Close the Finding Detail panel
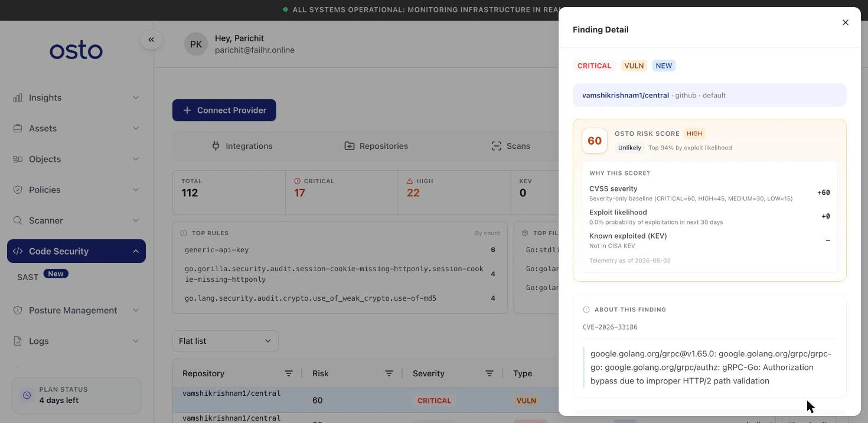This screenshot has height=423, width=868. (846, 22)
